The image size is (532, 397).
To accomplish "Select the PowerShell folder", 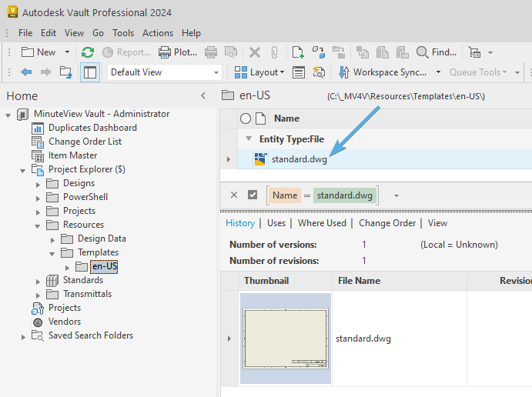I will [x=85, y=197].
